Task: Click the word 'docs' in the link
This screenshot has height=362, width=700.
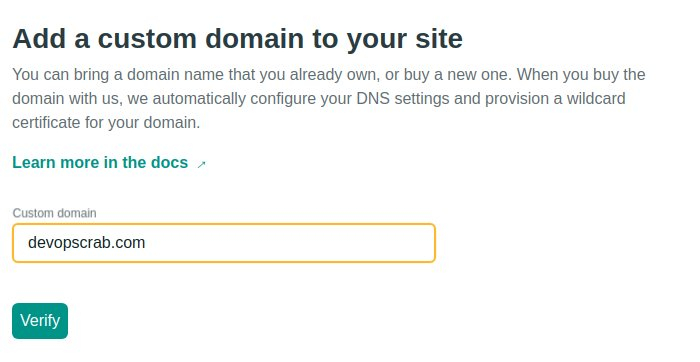Action: (170, 162)
